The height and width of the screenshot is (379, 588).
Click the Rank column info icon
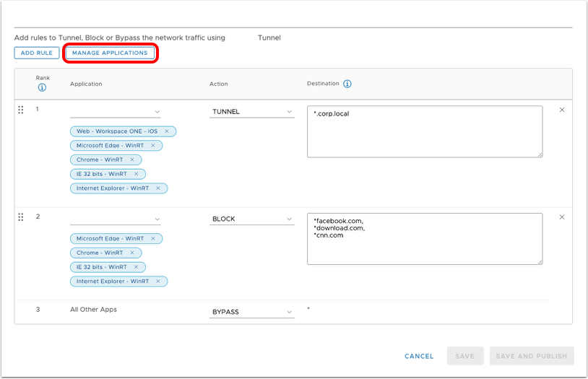click(x=41, y=88)
